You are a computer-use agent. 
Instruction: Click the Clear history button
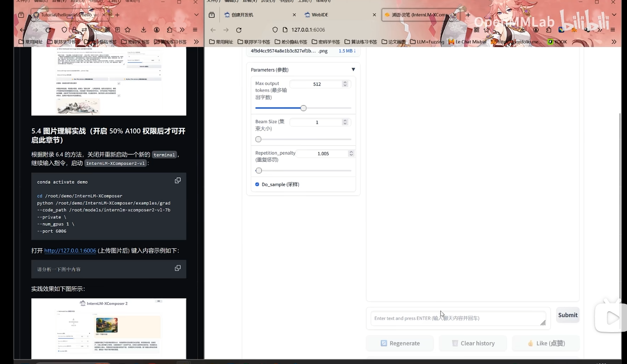coord(473,343)
